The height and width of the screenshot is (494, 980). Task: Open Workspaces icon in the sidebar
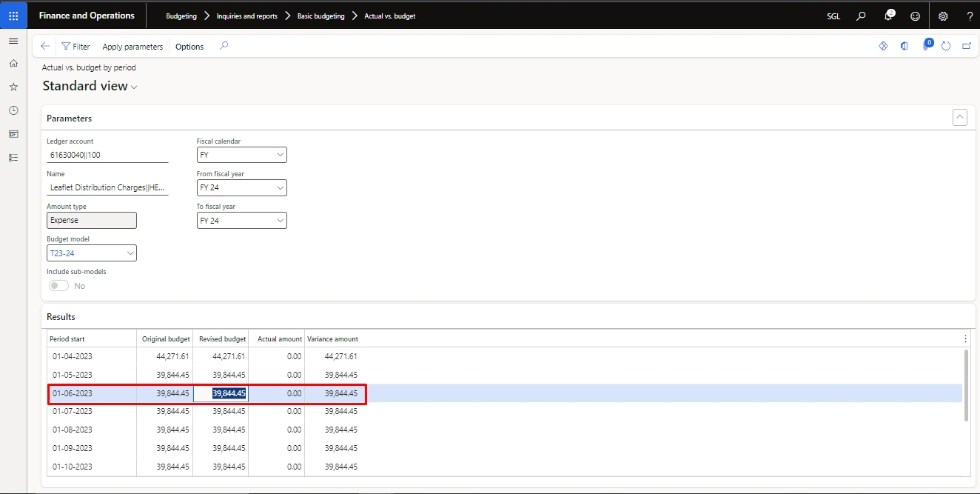[13, 134]
